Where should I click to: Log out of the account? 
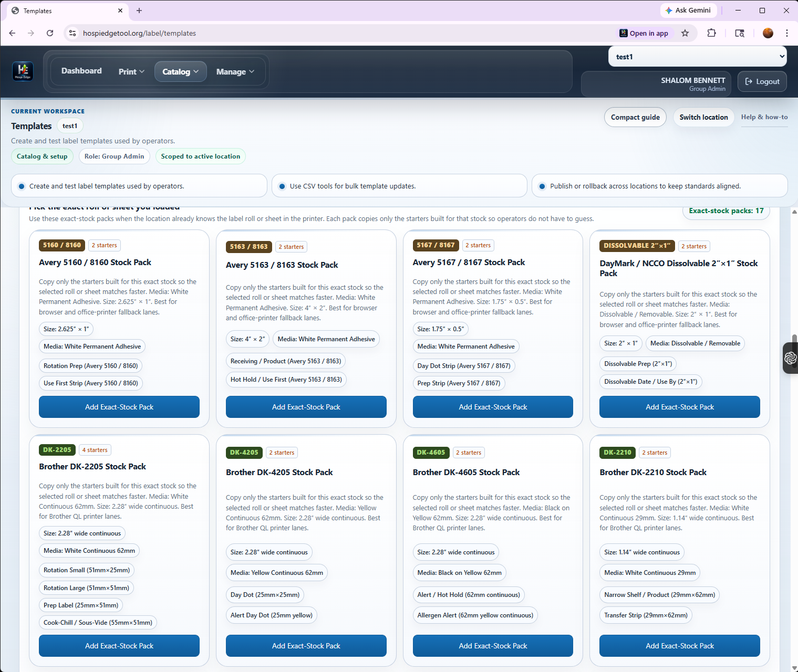[x=762, y=81]
